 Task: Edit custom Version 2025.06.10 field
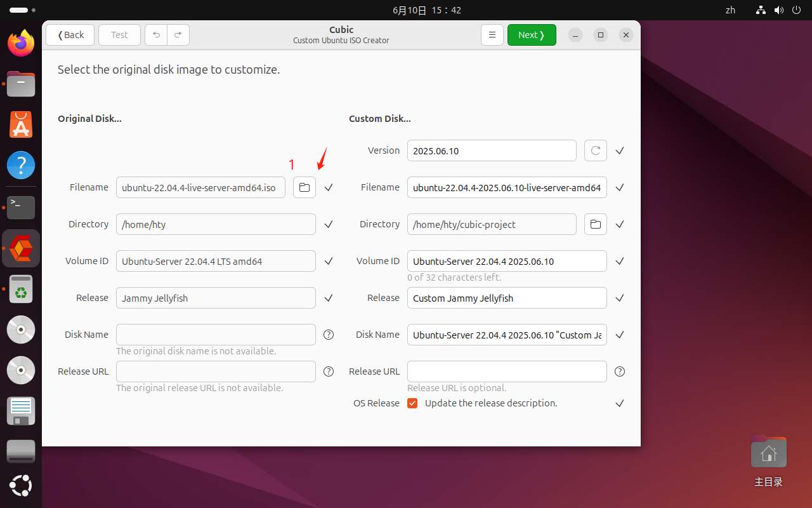pyautogui.click(x=492, y=150)
